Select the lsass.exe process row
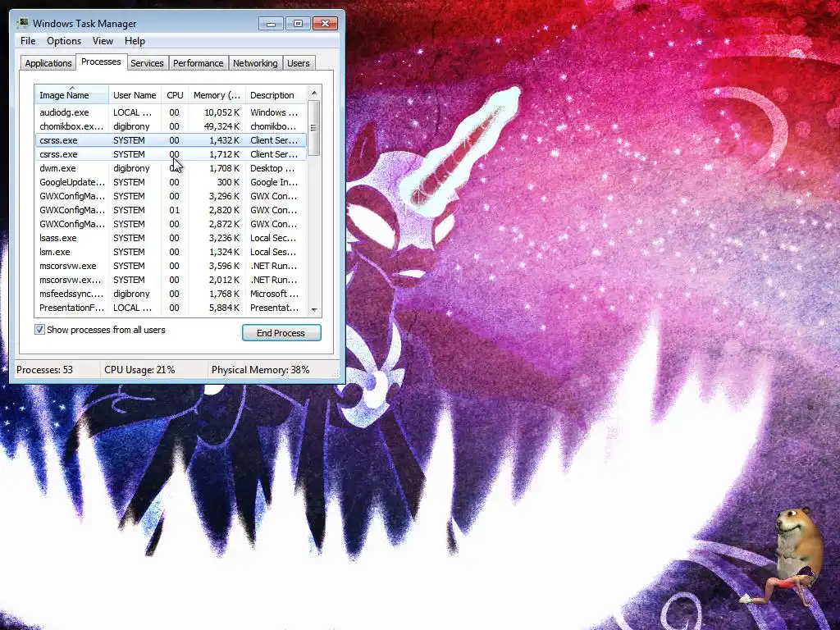Viewport: 840px width, 630px height. (x=171, y=238)
